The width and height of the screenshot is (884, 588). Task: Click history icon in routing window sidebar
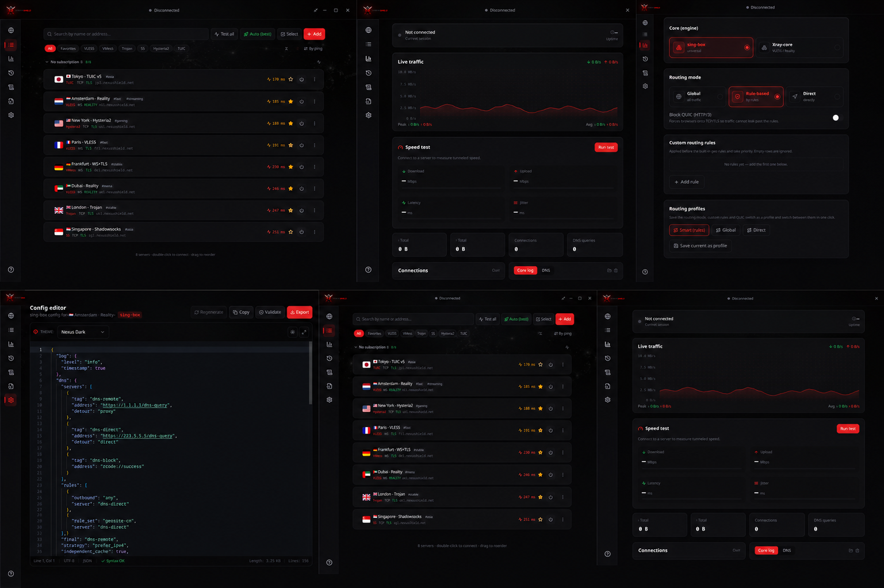click(x=645, y=59)
